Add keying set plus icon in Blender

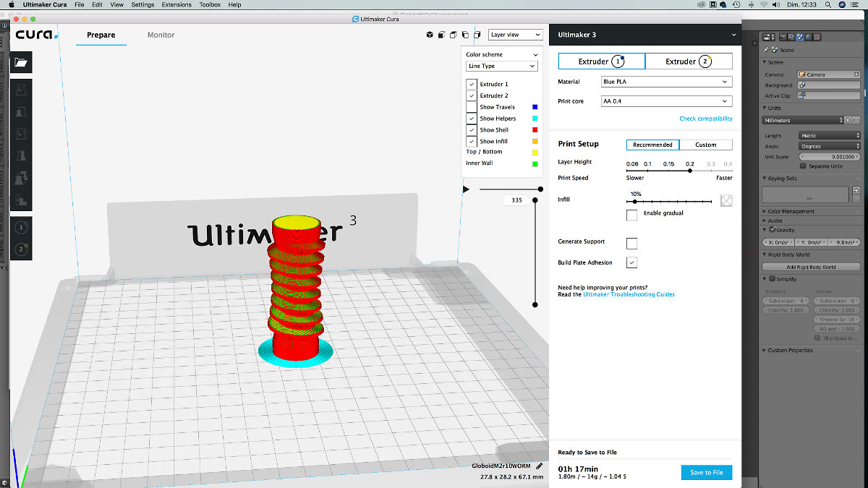(856, 189)
